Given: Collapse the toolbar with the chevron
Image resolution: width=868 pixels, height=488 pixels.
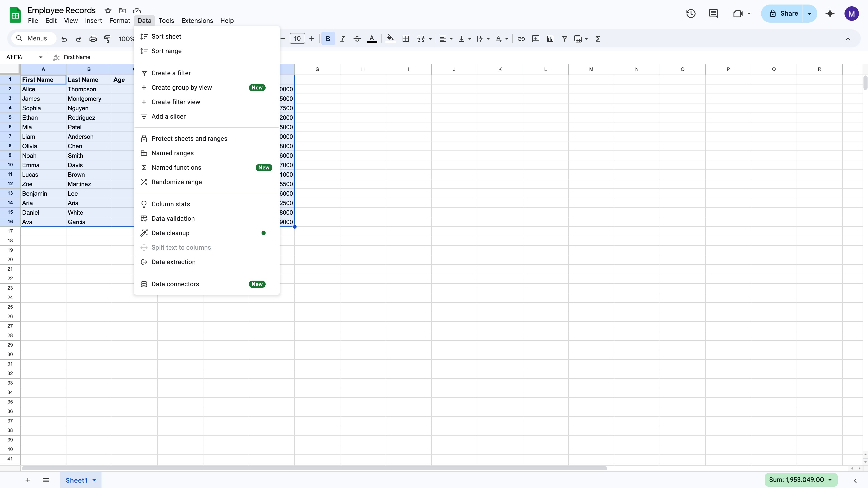Looking at the screenshot, I should point(848,39).
